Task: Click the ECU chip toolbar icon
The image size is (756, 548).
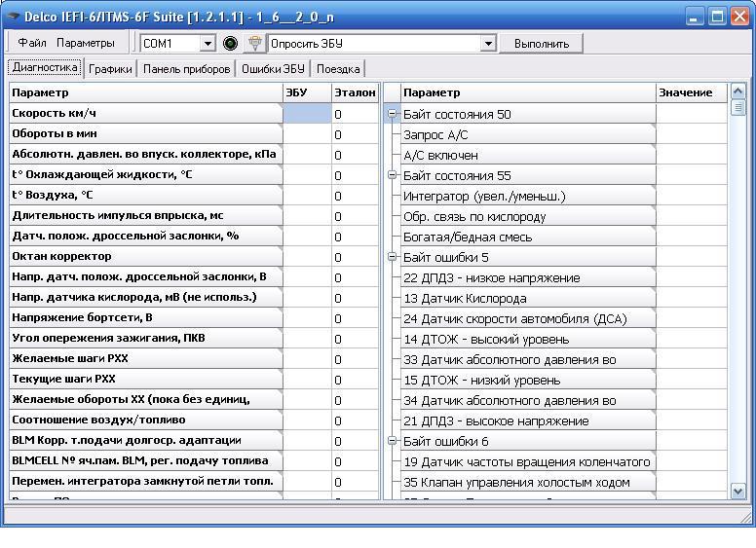Action: [x=254, y=44]
